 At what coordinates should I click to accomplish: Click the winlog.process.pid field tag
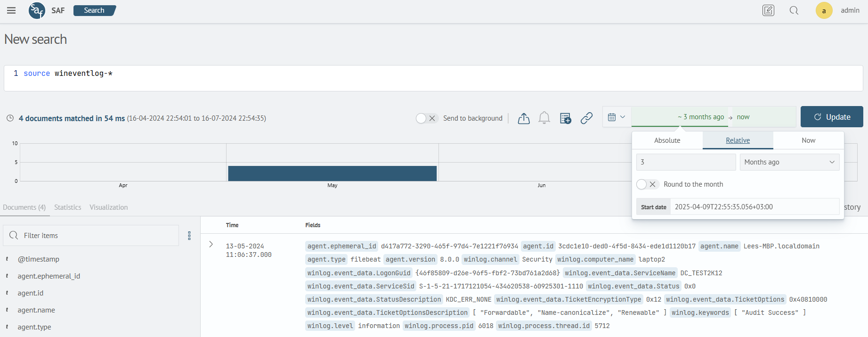[439, 326]
